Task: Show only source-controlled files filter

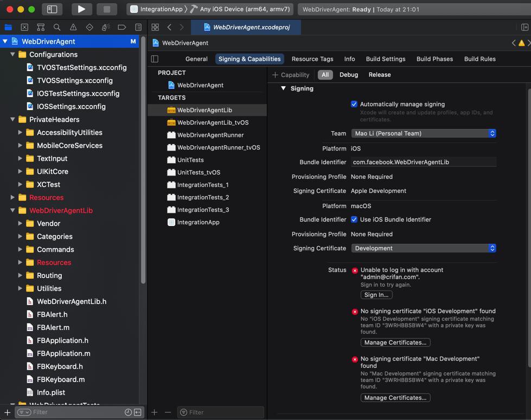Action: tap(137, 412)
